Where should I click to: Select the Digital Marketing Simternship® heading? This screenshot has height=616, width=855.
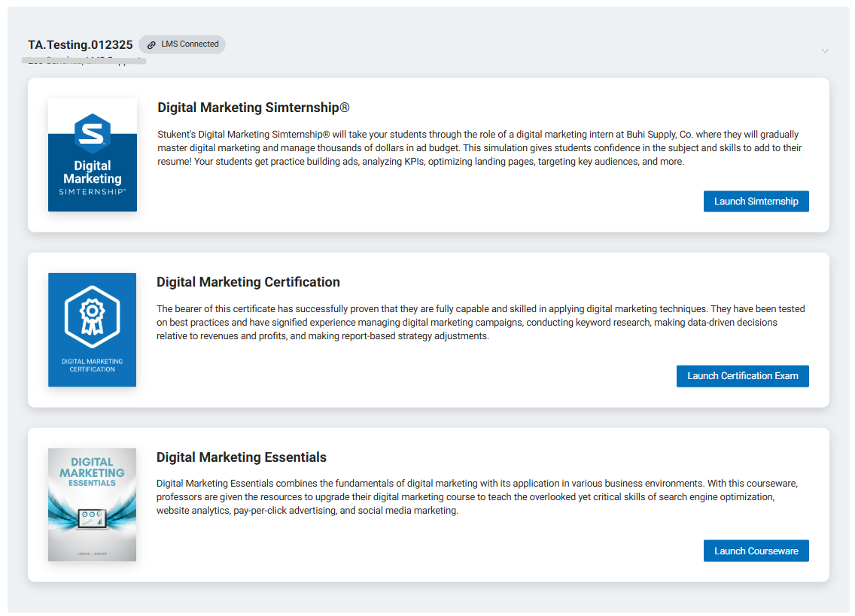click(254, 108)
